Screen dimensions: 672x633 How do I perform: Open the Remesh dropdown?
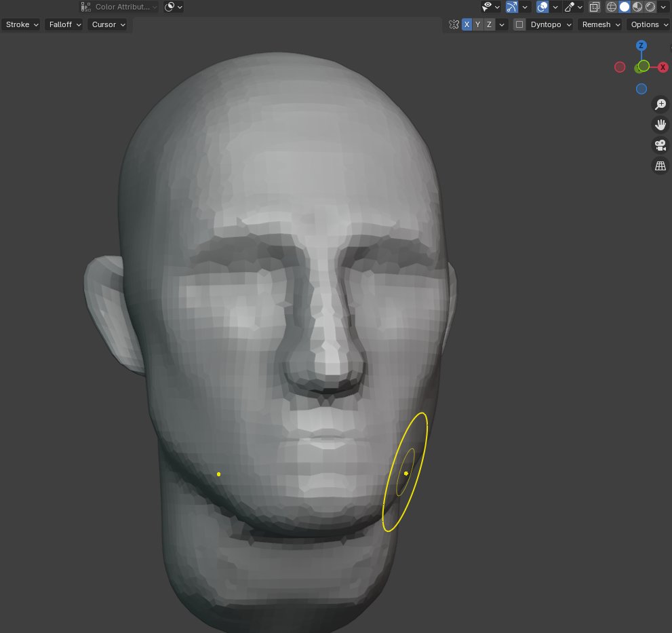tap(601, 24)
